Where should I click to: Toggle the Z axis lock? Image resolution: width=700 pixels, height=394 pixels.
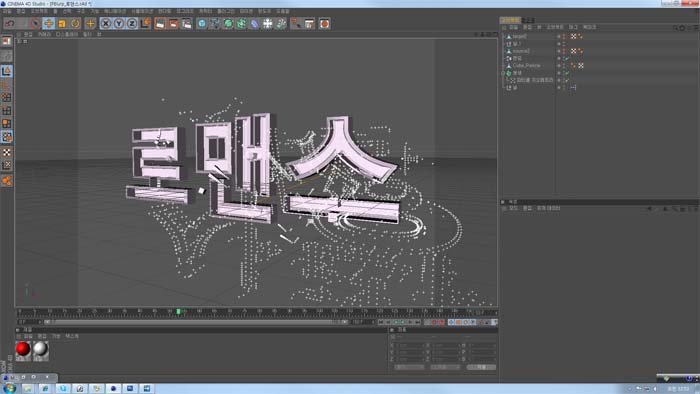click(132, 23)
